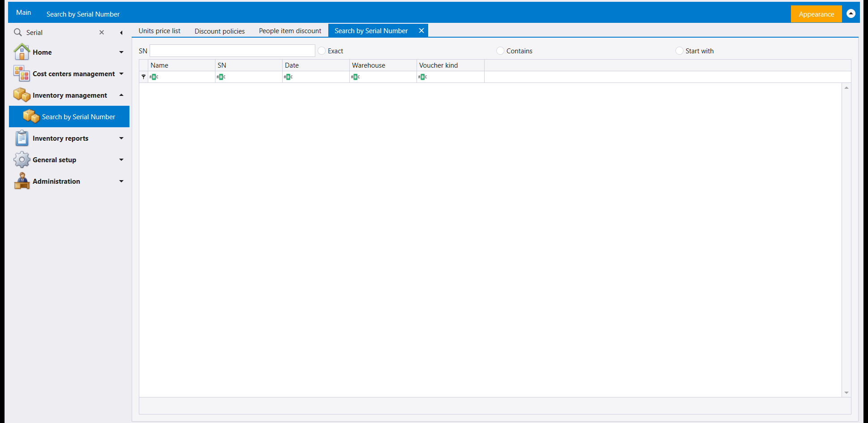
Task: Click the orange Appearance button
Action: click(816, 14)
